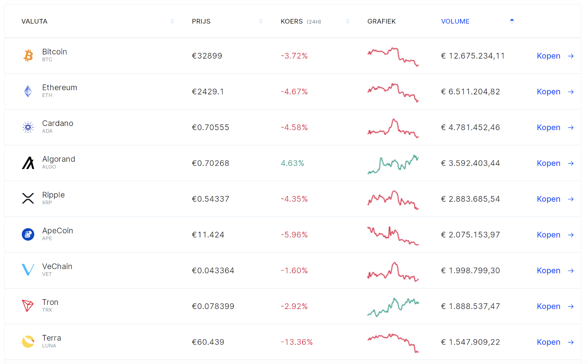Open the Terra red sparkline chart

(x=393, y=343)
